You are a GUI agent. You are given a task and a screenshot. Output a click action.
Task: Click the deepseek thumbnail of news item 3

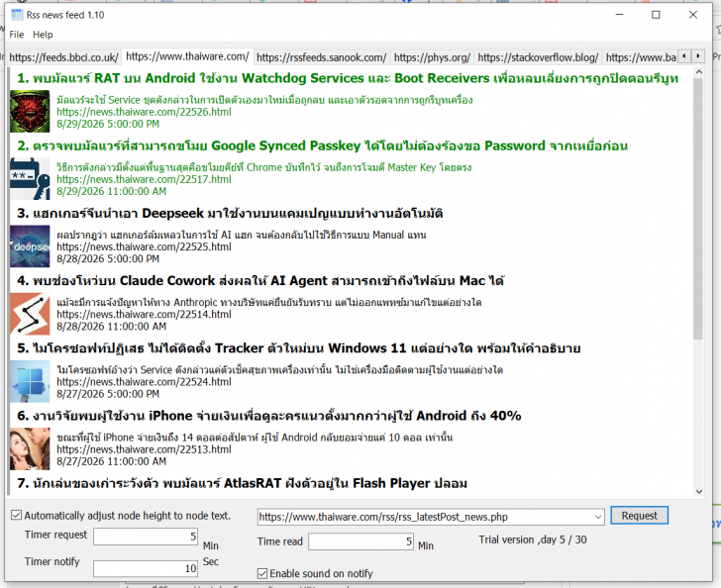point(30,246)
